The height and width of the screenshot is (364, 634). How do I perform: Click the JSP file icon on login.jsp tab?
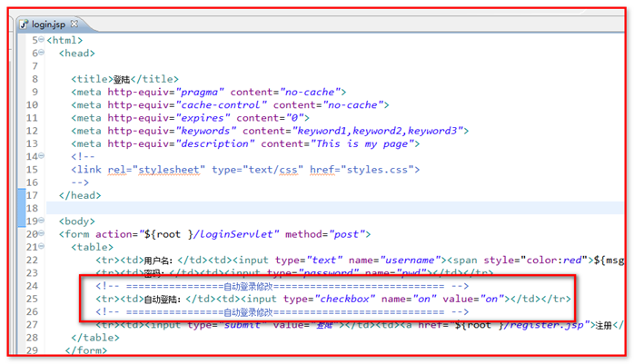pos(25,25)
